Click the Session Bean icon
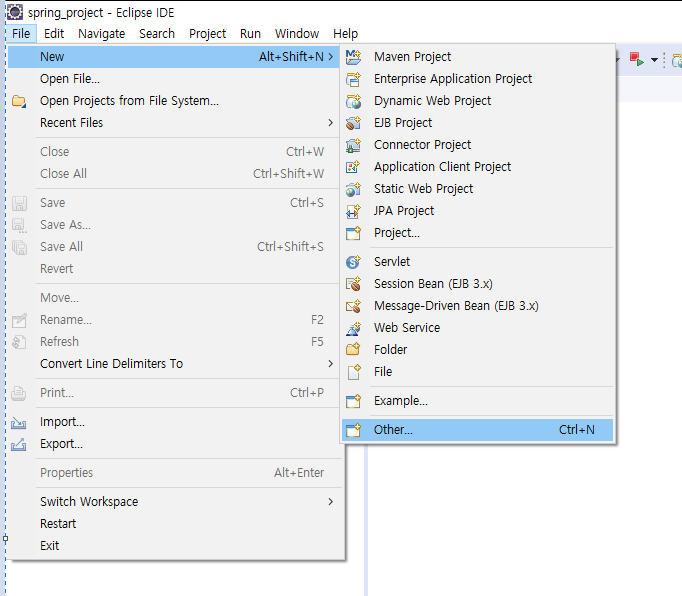 353,284
